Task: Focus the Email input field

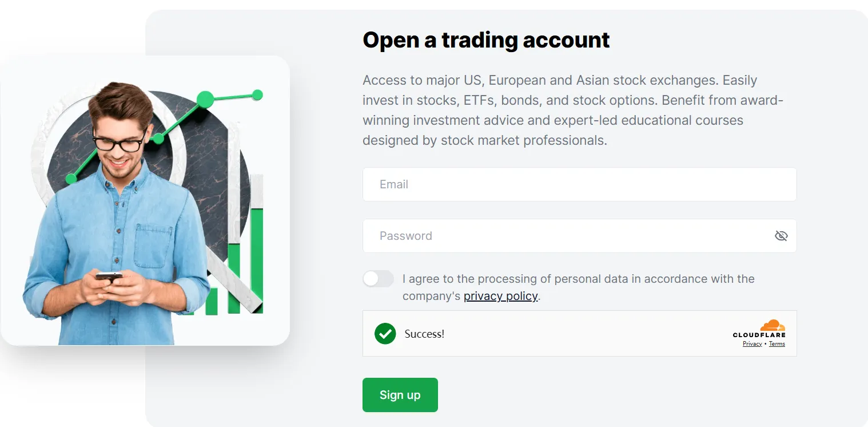Action: coord(579,184)
